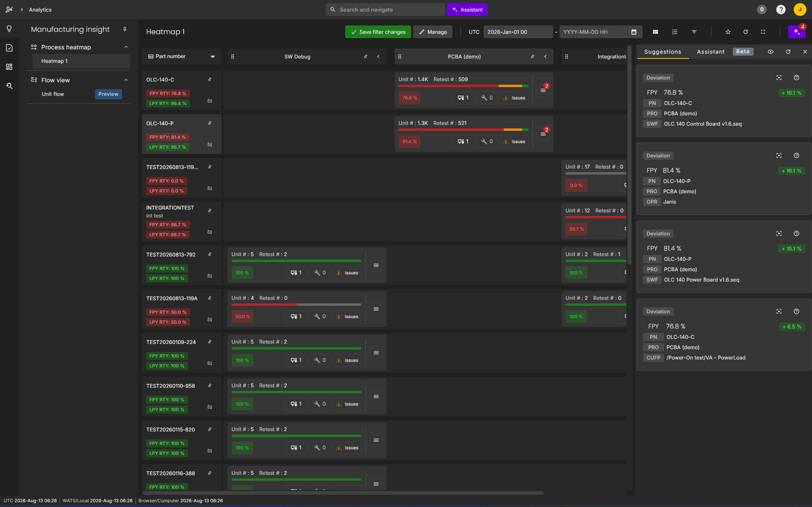Open the user avatar J menu
812x507 pixels.
tap(800, 10)
